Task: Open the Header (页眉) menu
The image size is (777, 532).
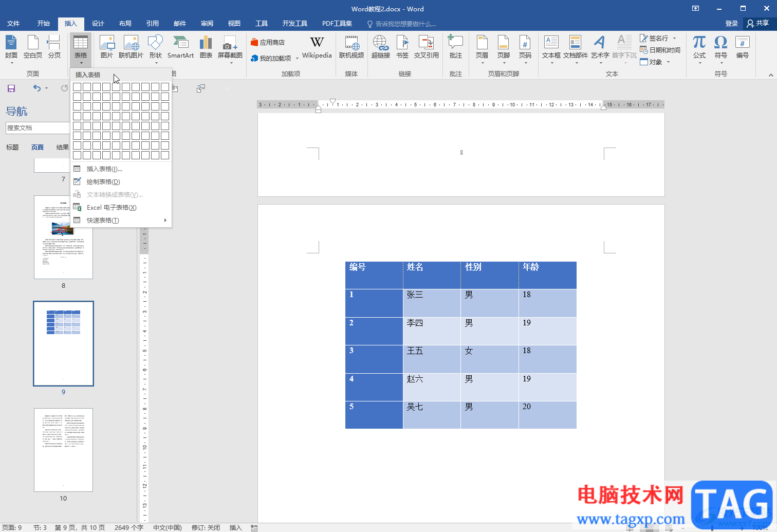Action: click(x=482, y=49)
